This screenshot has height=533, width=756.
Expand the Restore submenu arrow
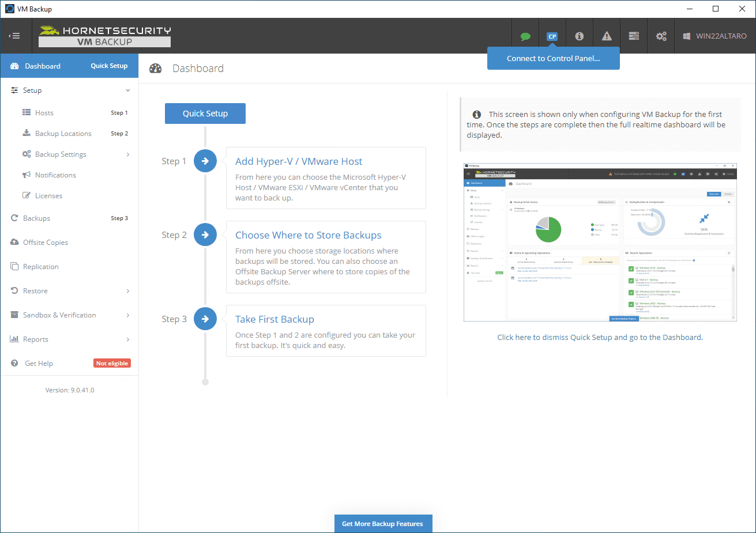tap(128, 291)
